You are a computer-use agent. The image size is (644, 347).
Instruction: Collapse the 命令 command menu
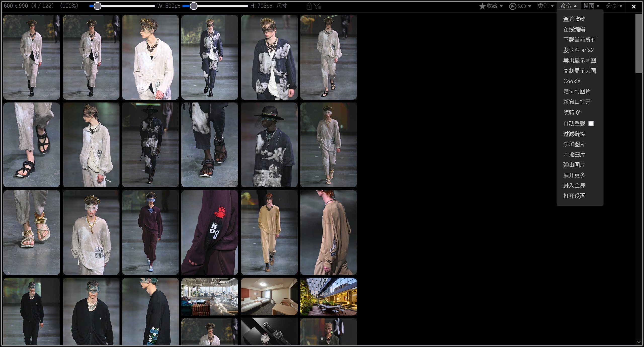tap(569, 6)
